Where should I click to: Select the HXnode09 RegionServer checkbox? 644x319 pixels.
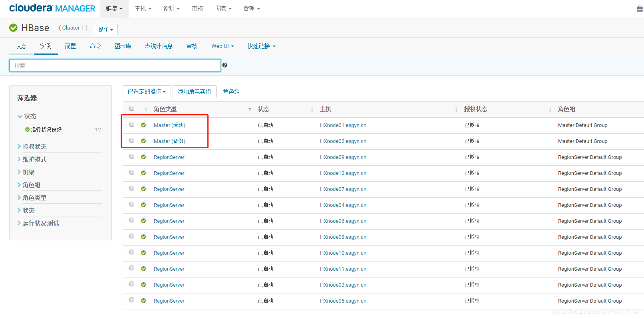132,156
